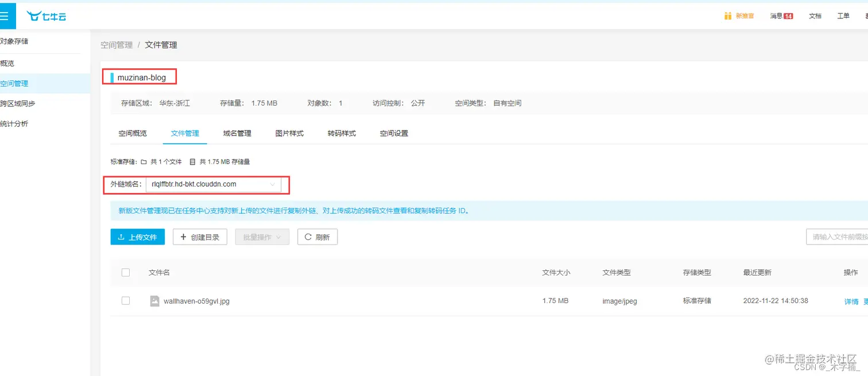Viewport: 868px width, 376px height.
Task: Switch to the 空间设置 tab
Action: point(394,133)
